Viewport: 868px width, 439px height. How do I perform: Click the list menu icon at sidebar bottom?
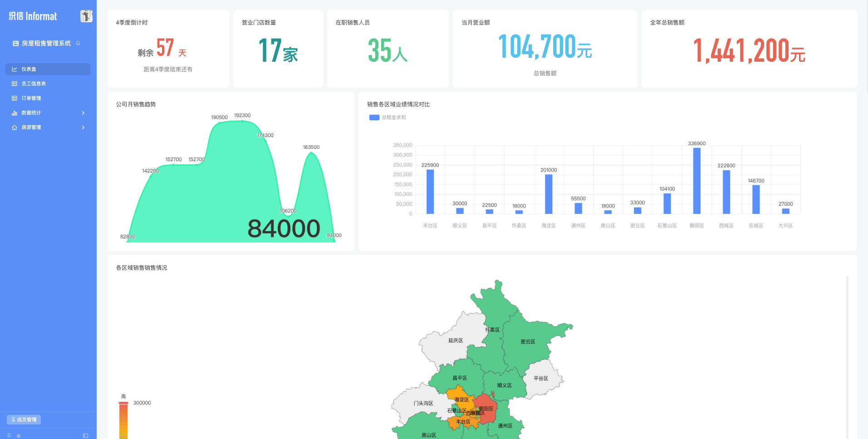[9, 435]
